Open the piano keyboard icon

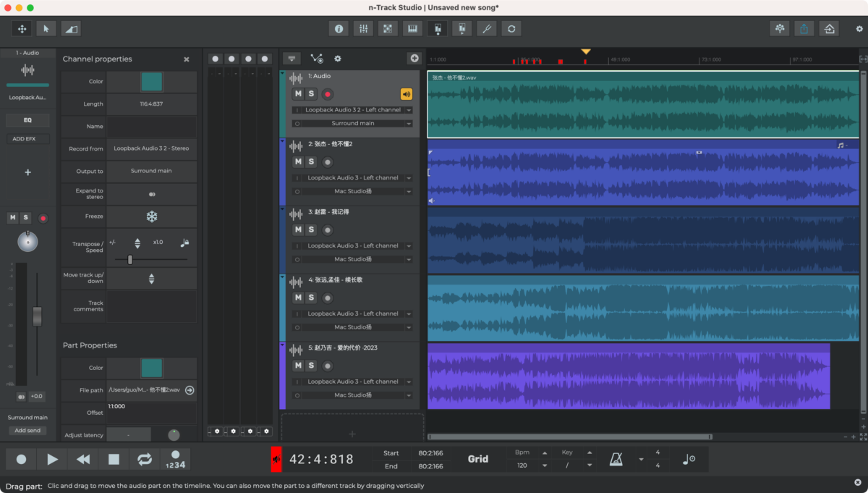tap(412, 28)
